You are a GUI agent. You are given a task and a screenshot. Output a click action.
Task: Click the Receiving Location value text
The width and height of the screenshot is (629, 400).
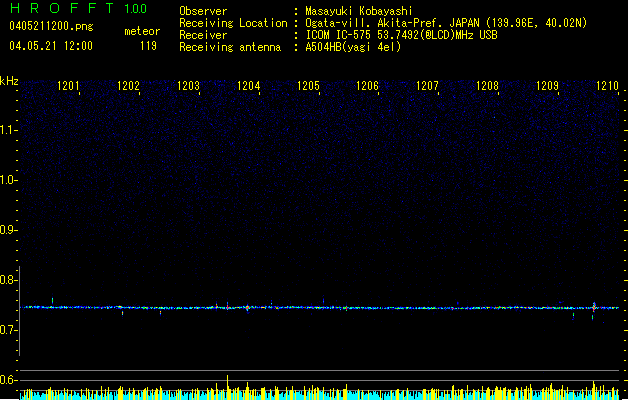point(446,23)
